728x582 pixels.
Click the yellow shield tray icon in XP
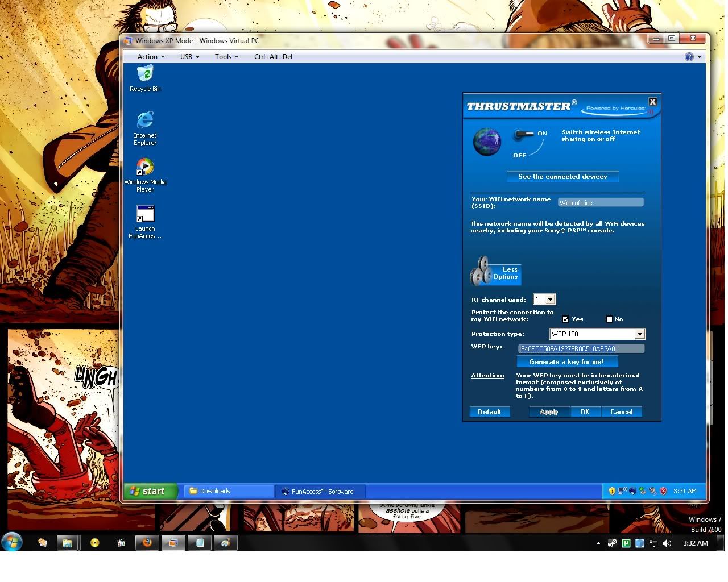click(x=612, y=491)
